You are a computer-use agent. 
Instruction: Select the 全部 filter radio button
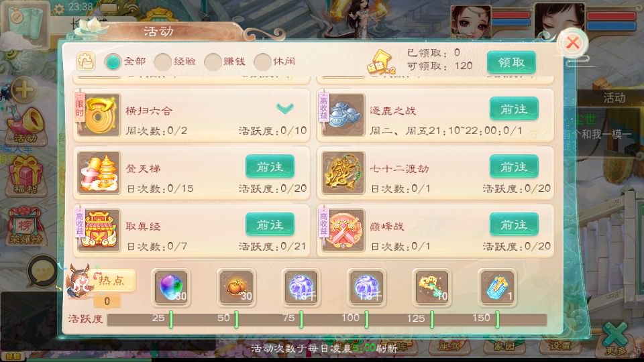coord(113,62)
